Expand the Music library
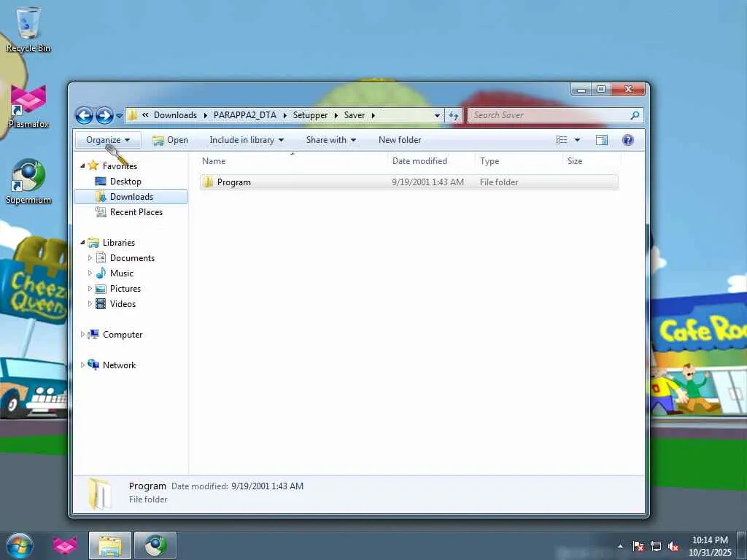Viewport: 747px width, 560px height. coord(90,273)
